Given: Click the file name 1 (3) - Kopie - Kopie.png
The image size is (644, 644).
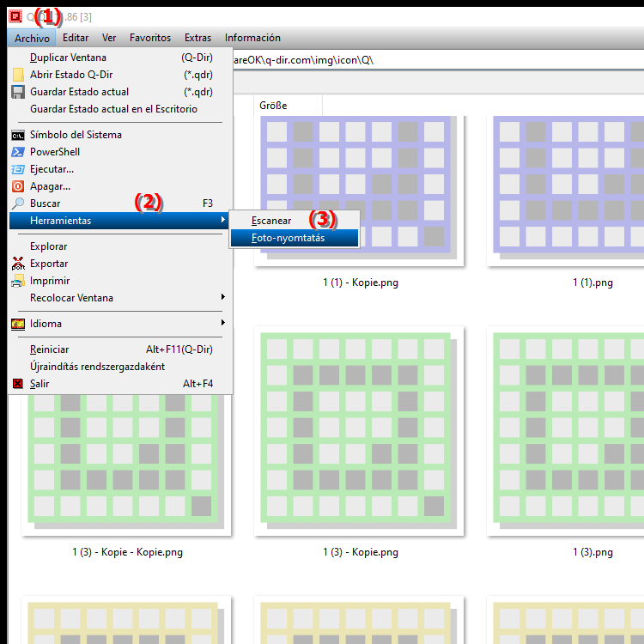Looking at the screenshot, I should pos(127,552).
